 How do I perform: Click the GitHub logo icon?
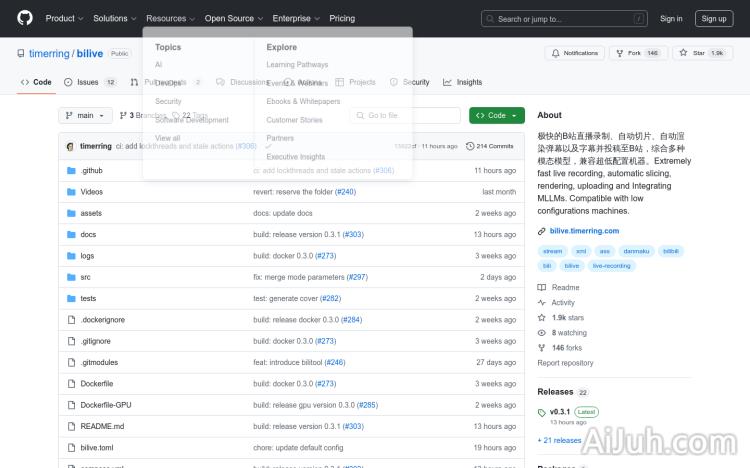pyautogui.click(x=25, y=18)
